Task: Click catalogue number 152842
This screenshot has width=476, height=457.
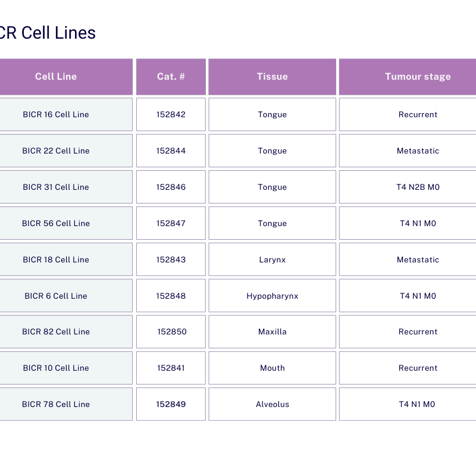Action: pyautogui.click(x=171, y=115)
